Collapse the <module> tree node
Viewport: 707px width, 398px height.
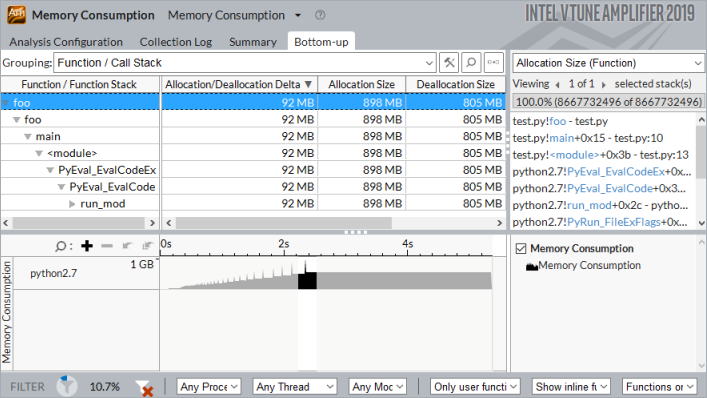coord(39,153)
